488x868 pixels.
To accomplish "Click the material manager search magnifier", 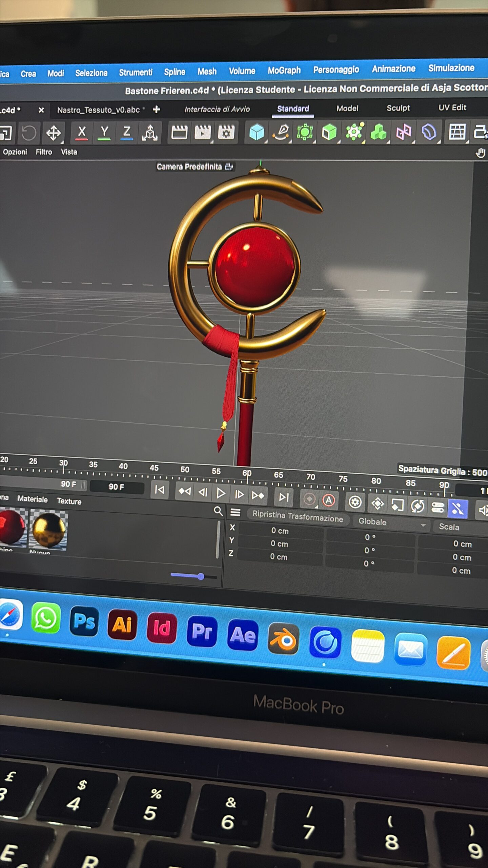I will [x=218, y=511].
